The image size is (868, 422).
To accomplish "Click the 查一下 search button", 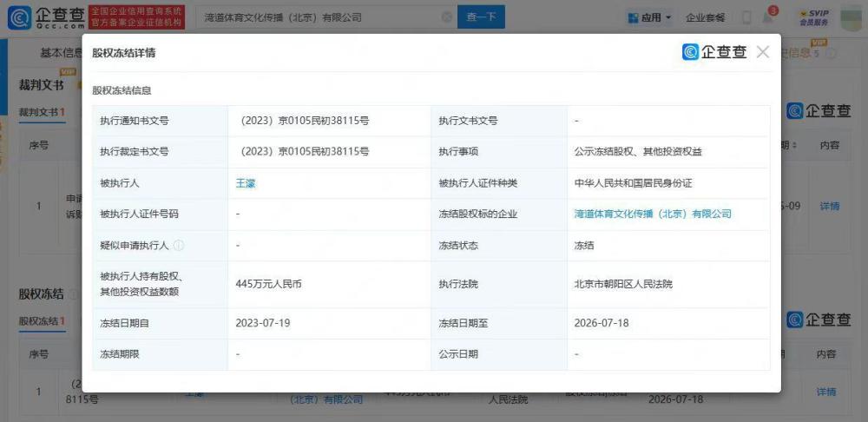I will [481, 17].
